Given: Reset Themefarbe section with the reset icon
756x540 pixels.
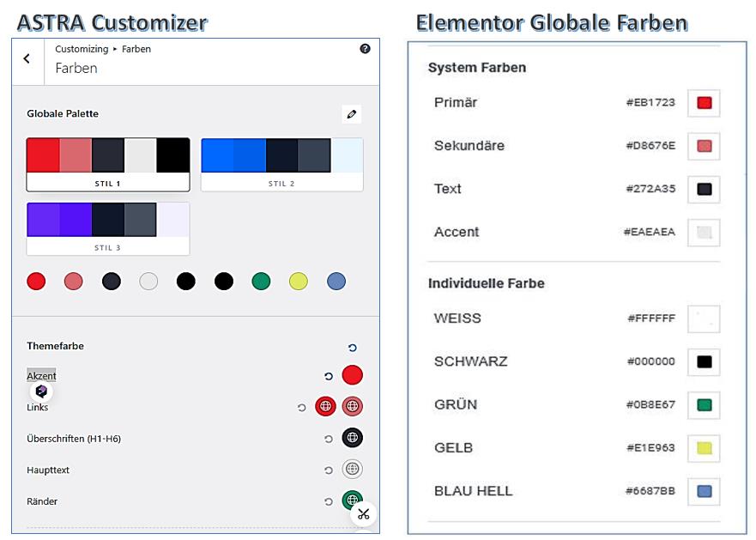Looking at the screenshot, I should (352, 348).
